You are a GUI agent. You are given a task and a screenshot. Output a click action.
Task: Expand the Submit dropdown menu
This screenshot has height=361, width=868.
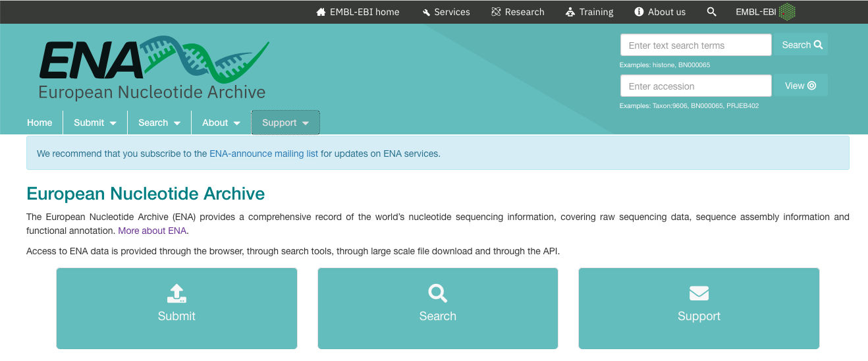coord(95,123)
